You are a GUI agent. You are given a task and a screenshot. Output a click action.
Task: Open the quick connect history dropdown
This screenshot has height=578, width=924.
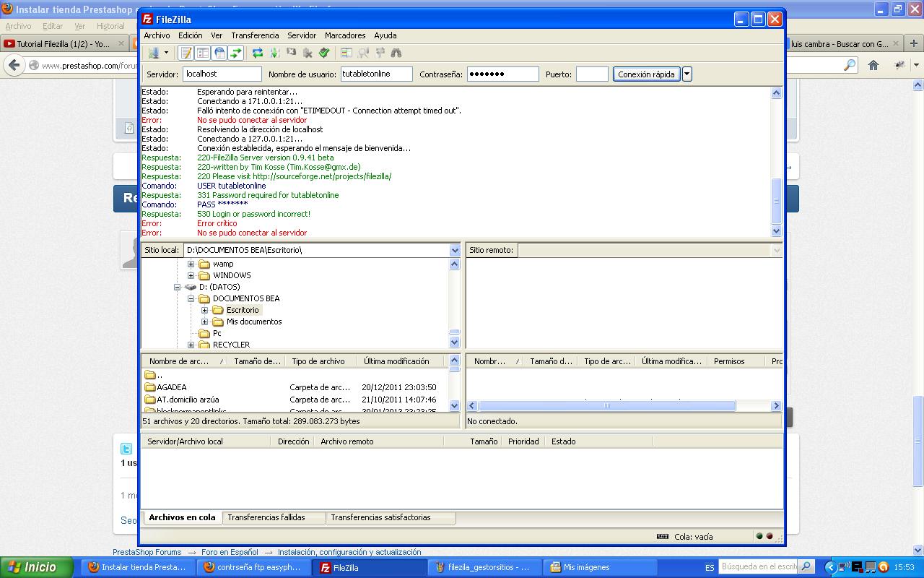click(x=687, y=74)
